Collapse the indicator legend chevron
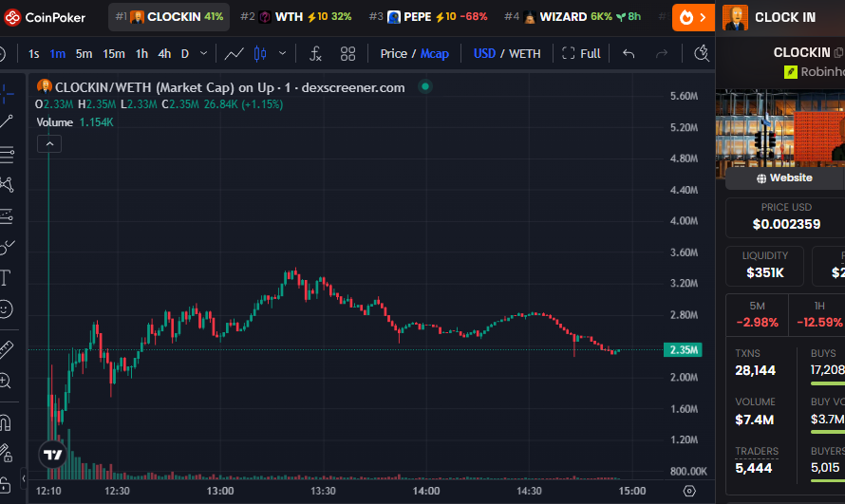 pos(49,143)
